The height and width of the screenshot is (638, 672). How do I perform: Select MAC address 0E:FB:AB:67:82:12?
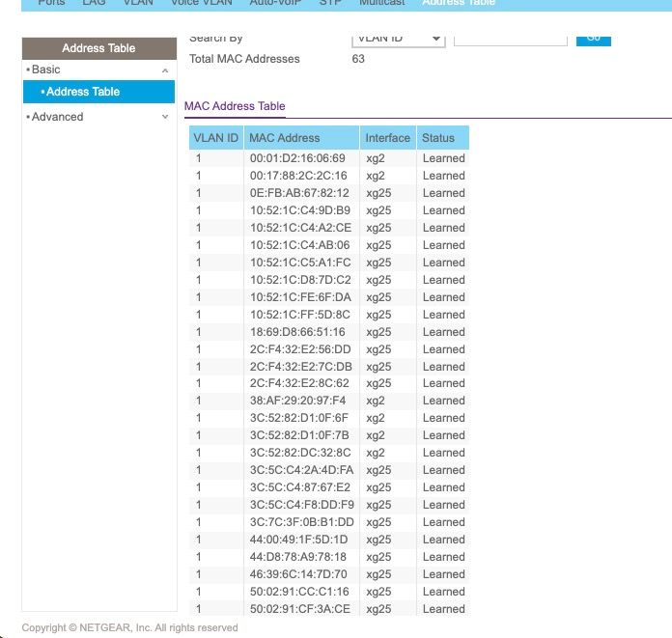point(299,193)
